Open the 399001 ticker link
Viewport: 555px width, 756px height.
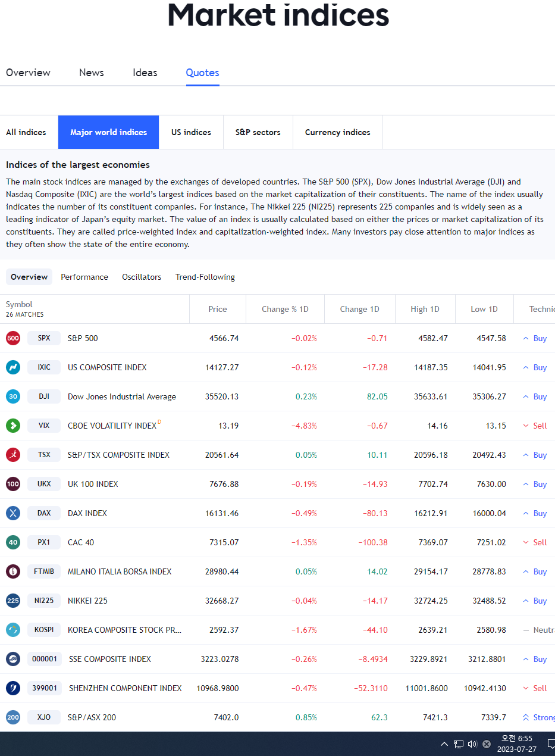click(45, 688)
